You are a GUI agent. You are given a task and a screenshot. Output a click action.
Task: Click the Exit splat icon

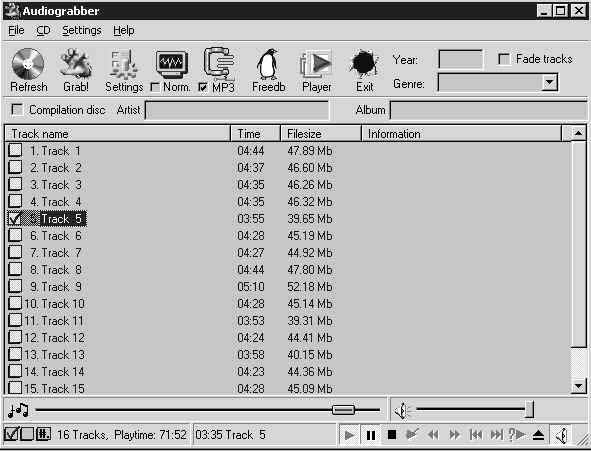point(364,63)
